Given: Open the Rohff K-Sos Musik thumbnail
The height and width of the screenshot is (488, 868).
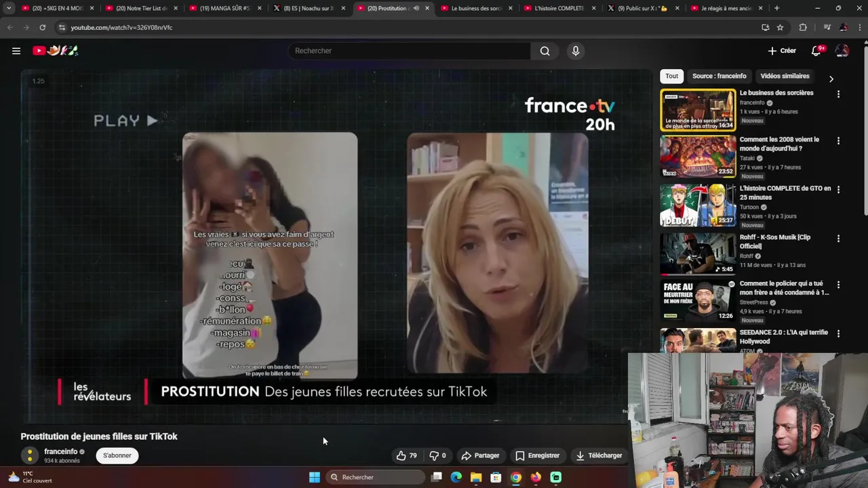Looking at the screenshot, I should pyautogui.click(x=698, y=253).
